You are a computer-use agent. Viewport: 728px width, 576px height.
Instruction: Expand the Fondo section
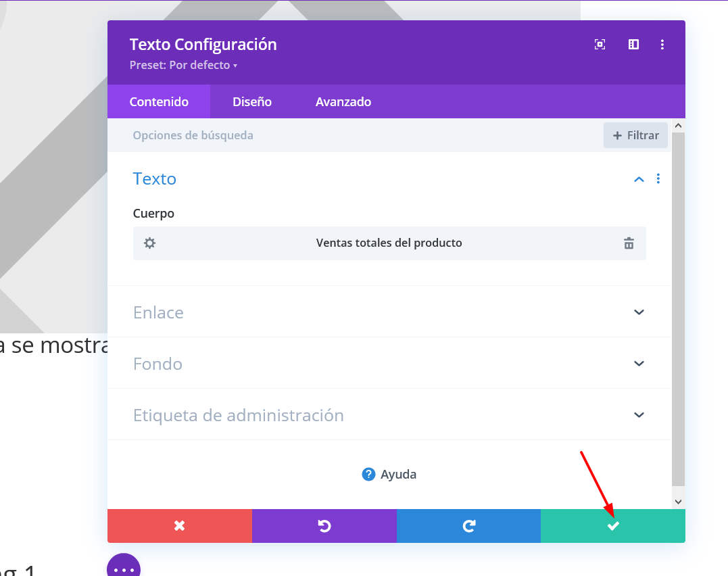389,364
